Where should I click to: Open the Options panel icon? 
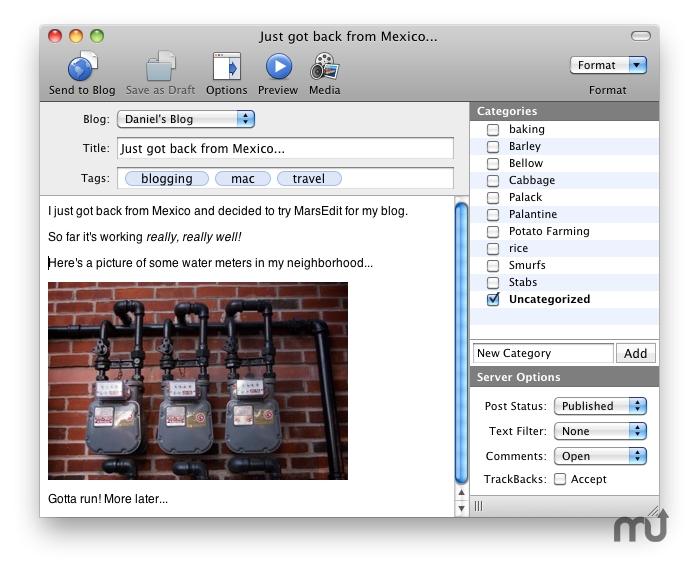[x=227, y=67]
